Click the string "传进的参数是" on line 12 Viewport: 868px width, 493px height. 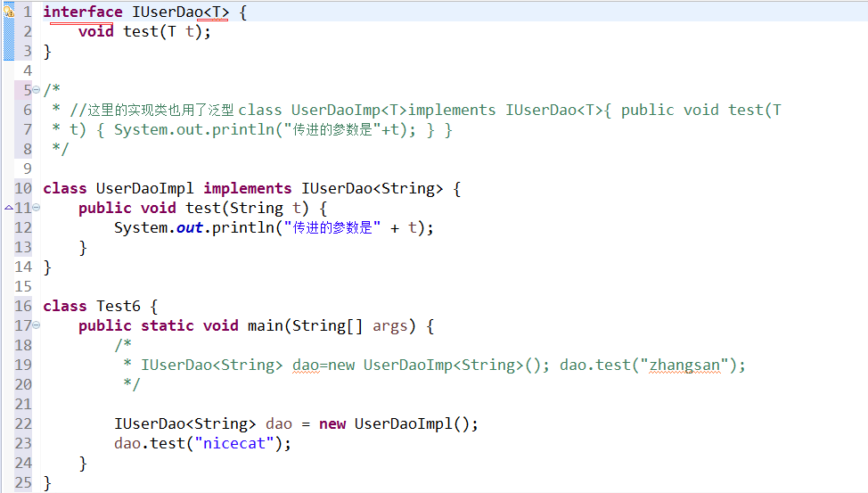coord(332,227)
